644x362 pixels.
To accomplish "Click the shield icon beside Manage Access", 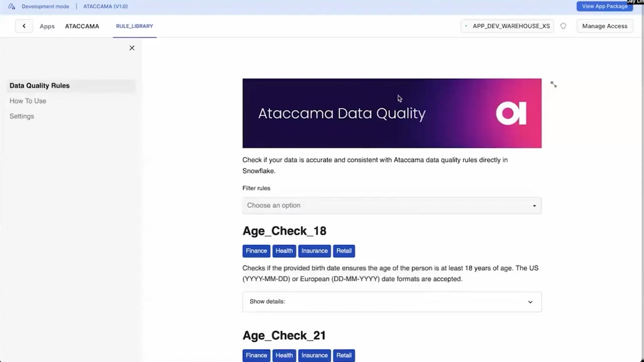I will pyautogui.click(x=563, y=26).
